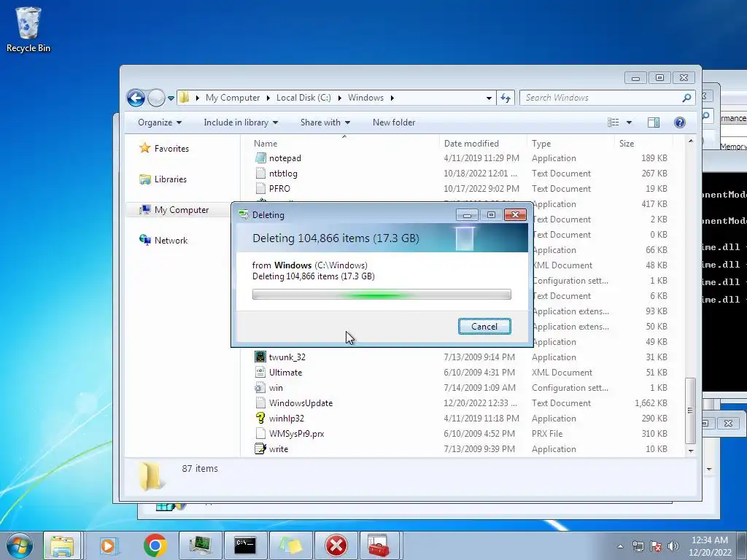The width and height of the screenshot is (747, 560).
Task: Expand the arrow after Local Disk breadcrumb
Action: pyautogui.click(x=340, y=98)
